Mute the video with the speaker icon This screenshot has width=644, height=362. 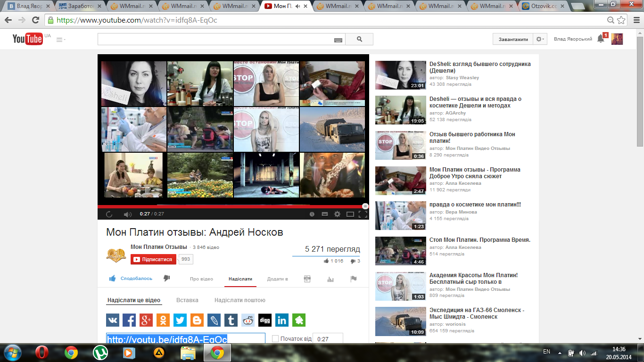[x=127, y=214]
